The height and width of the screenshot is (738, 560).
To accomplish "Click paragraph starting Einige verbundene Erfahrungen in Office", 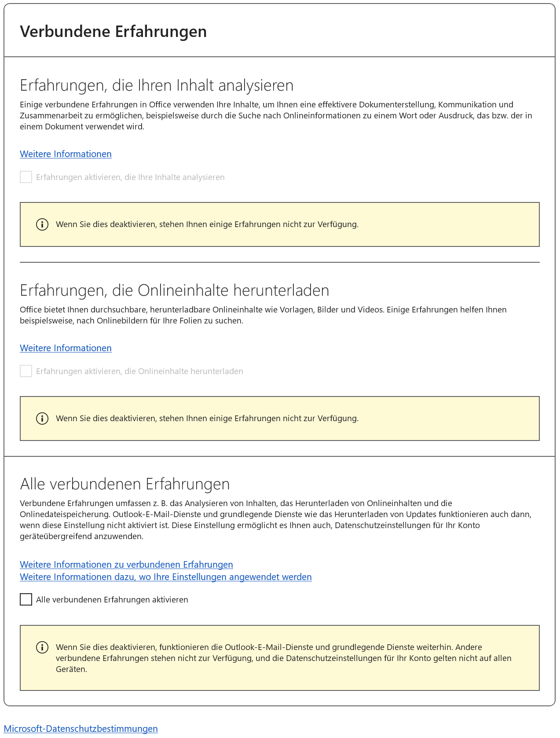I will [x=276, y=116].
